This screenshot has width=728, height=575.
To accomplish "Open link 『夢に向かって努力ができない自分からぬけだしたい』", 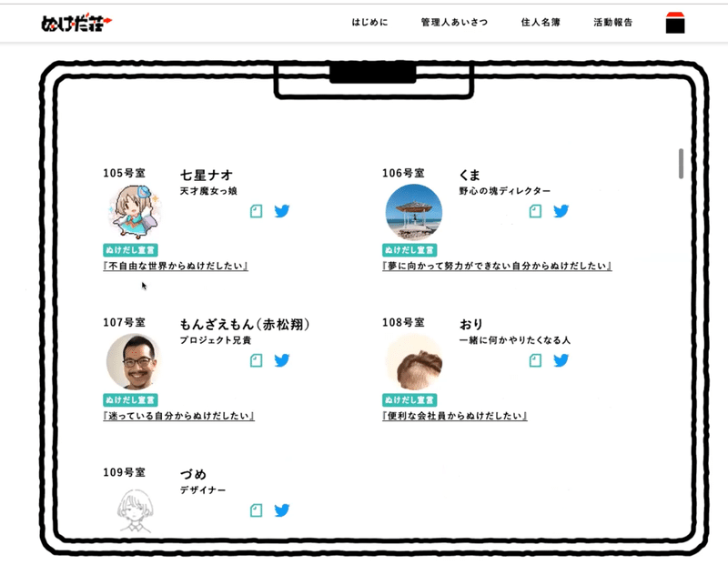I will (497, 266).
